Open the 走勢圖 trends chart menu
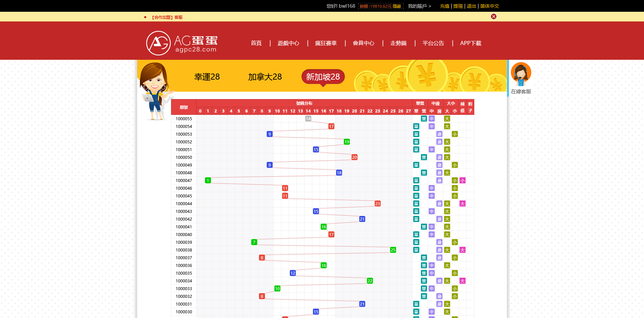Screen dimensions: 644x318 coord(398,43)
